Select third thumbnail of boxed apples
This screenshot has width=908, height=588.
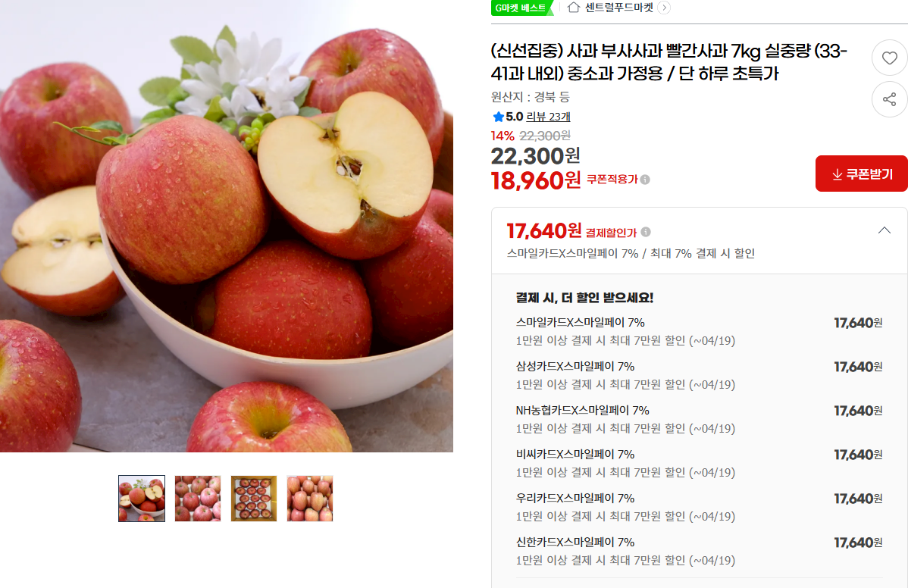pyautogui.click(x=254, y=499)
